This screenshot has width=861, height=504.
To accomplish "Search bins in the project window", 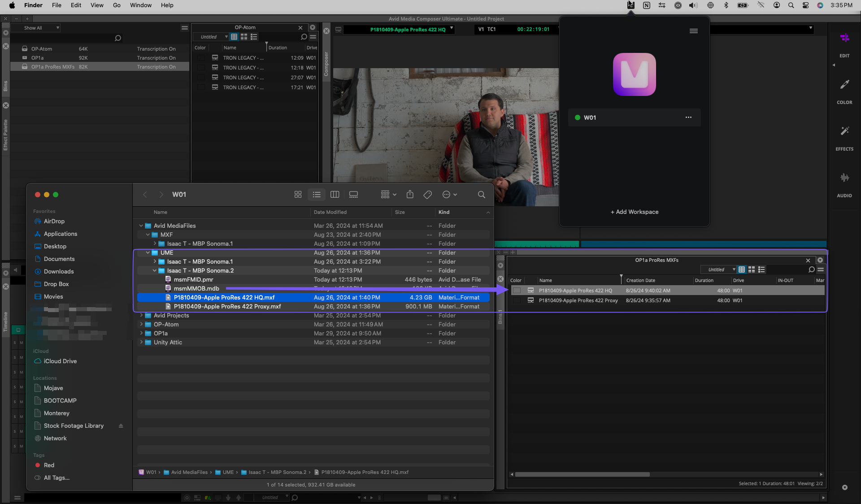I will point(118,38).
